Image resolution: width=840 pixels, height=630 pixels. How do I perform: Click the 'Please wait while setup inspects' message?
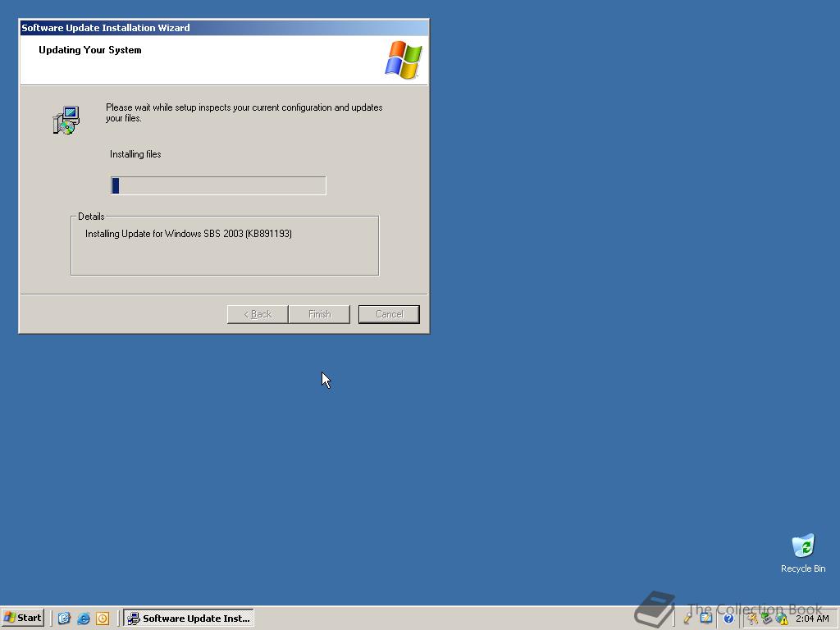[244, 112]
